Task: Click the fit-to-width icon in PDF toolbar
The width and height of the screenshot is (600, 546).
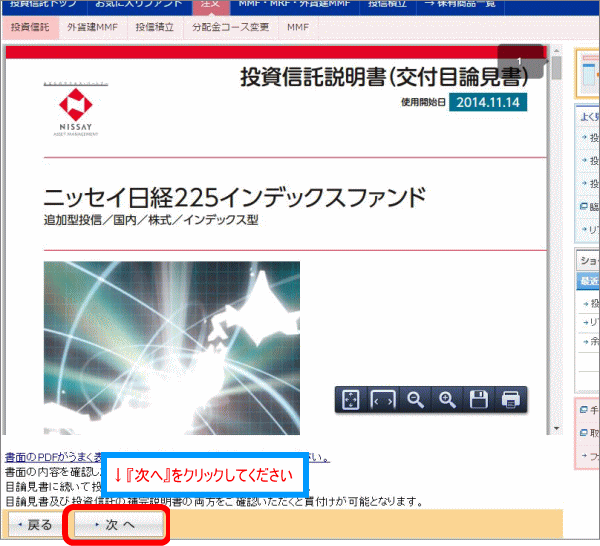Action: click(383, 400)
